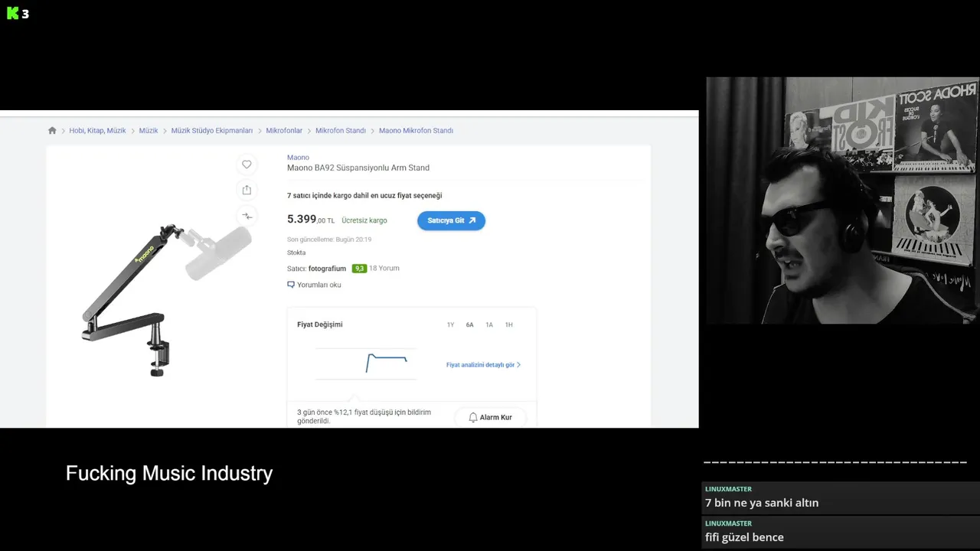Viewport: 980px width, 551px height.
Task: Click the Satıcıya Git button
Action: [x=451, y=220]
